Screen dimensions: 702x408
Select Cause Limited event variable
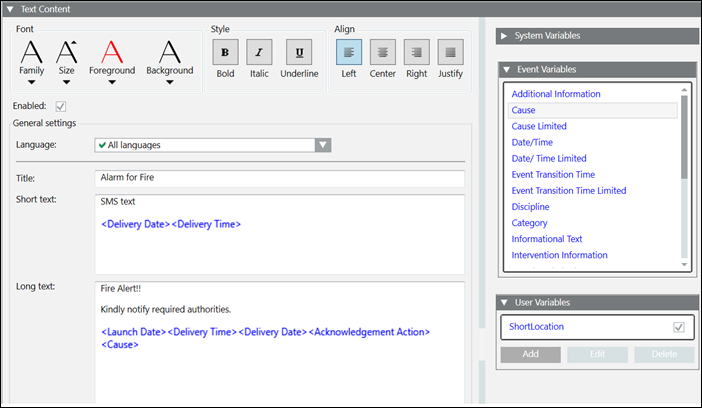[x=539, y=126]
